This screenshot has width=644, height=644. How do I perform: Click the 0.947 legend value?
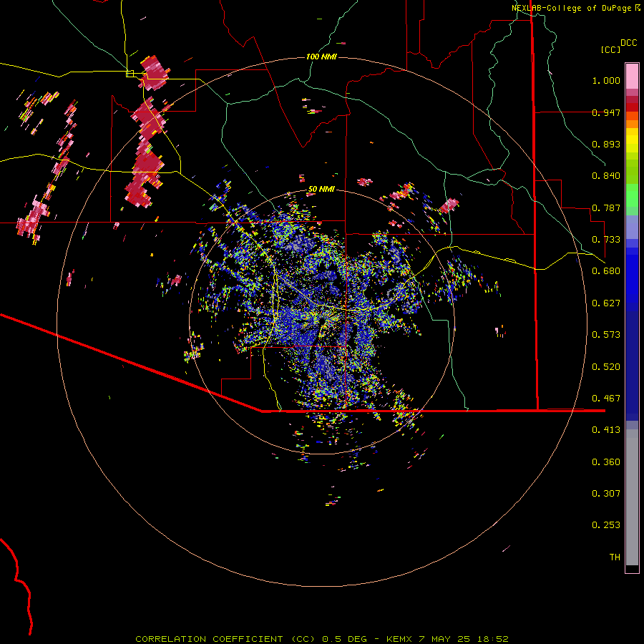606,112
